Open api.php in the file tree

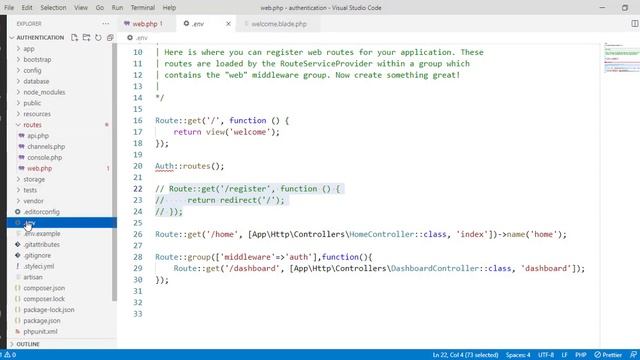[38, 136]
